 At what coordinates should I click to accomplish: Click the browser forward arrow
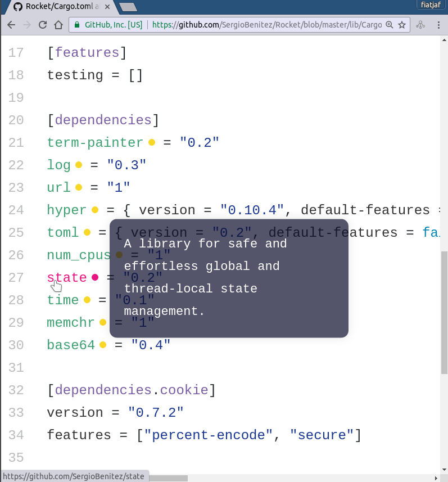coord(27,25)
